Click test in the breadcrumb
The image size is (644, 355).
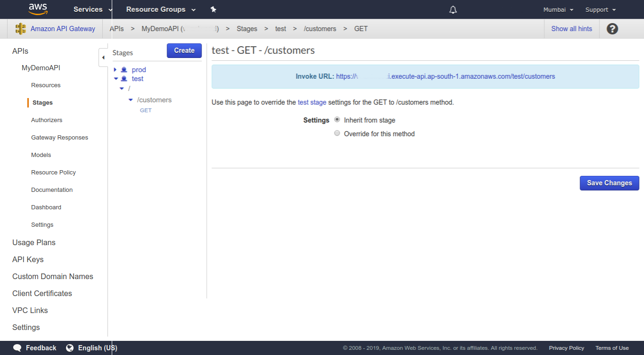(281, 29)
